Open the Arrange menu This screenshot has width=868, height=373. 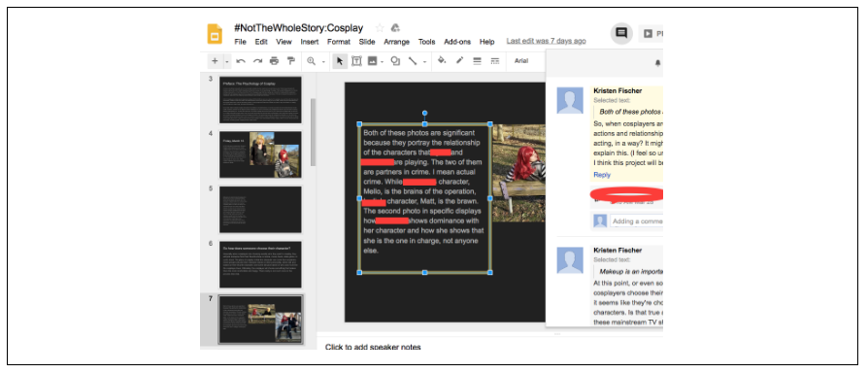(x=397, y=42)
